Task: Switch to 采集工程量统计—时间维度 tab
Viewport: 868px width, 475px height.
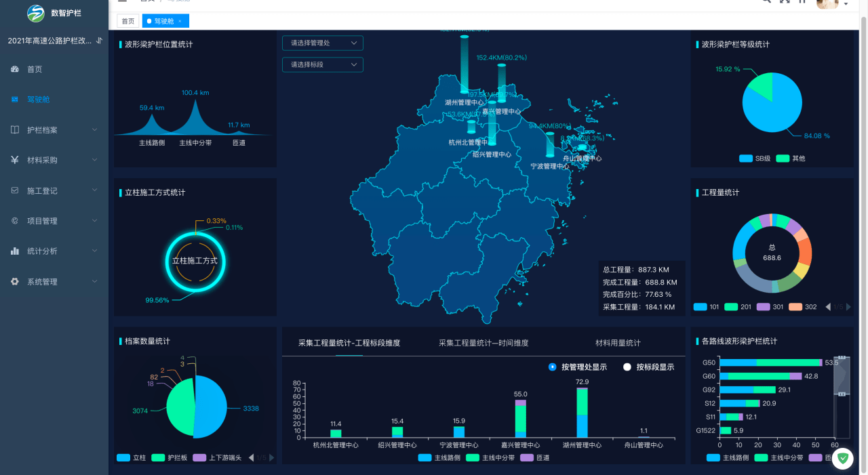Action: coord(484,343)
